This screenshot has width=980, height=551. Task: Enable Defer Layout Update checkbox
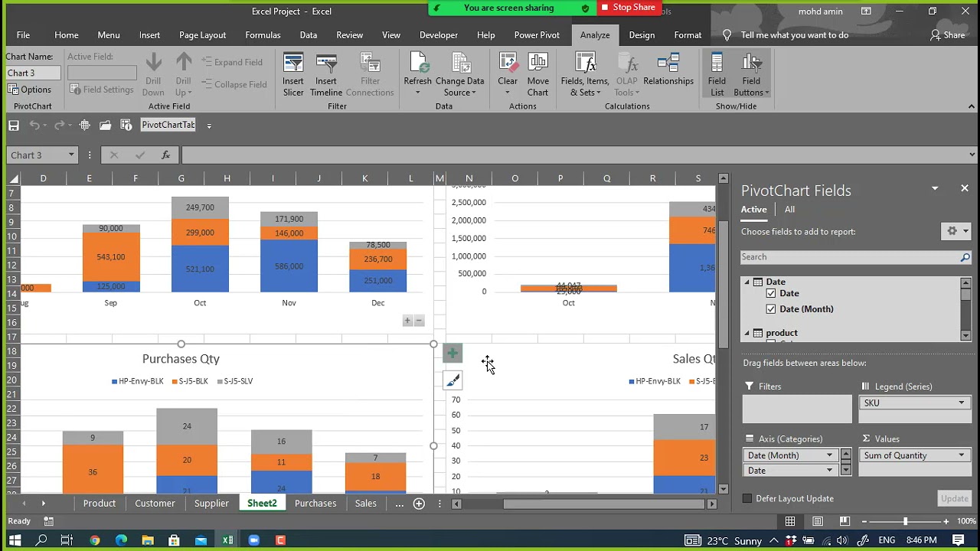tap(747, 498)
